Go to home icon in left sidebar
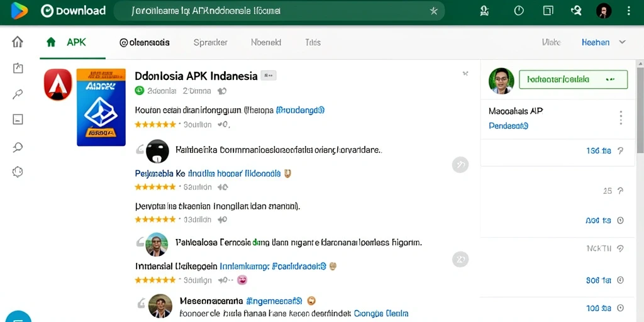This screenshot has width=644, height=322. pyautogui.click(x=18, y=42)
